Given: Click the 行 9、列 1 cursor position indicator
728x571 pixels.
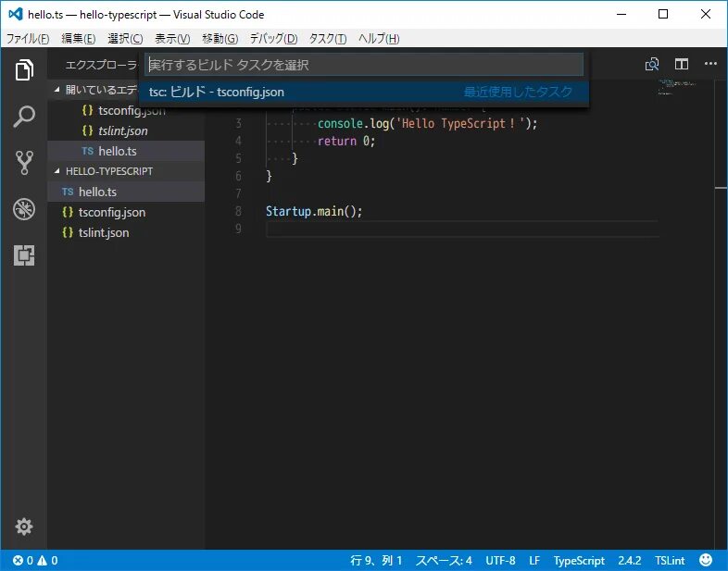Looking at the screenshot, I should pyautogui.click(x=376, y=560).
